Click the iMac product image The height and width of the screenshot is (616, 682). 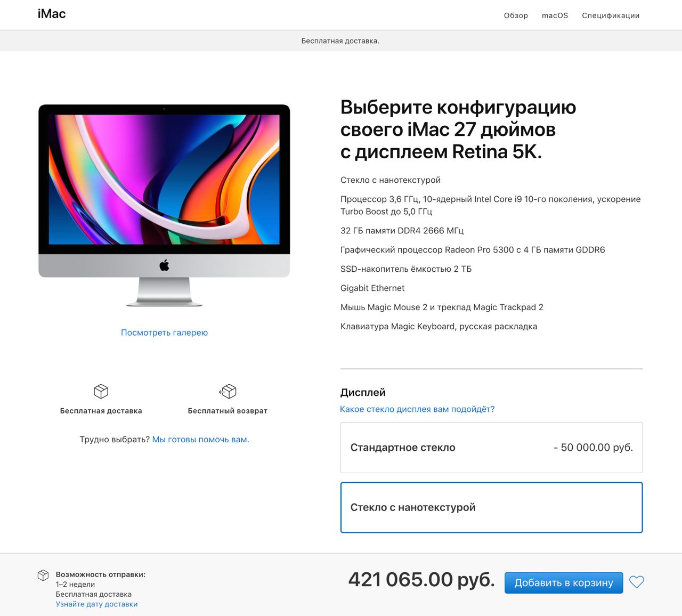click(164, 205)
